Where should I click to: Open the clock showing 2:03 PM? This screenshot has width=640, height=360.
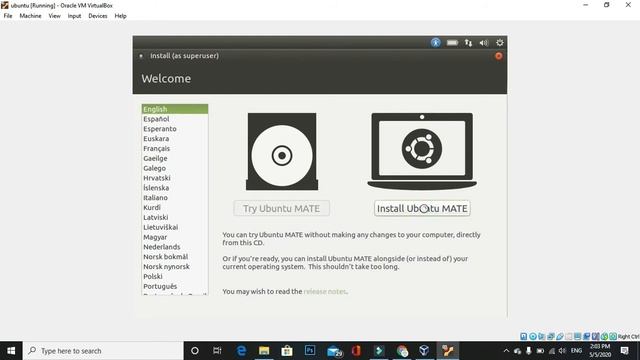(600, 351)
